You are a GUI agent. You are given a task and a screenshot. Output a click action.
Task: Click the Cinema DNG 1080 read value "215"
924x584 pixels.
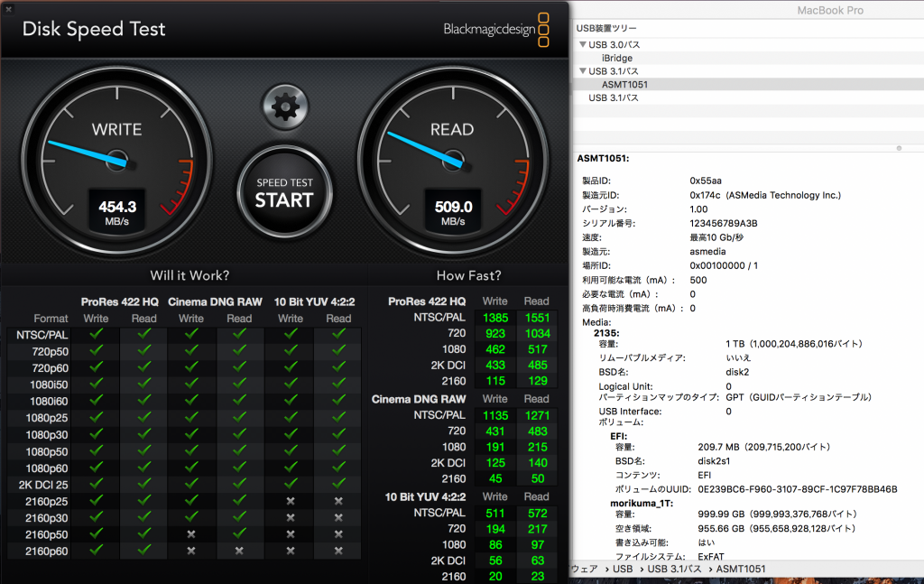point(537,448)
